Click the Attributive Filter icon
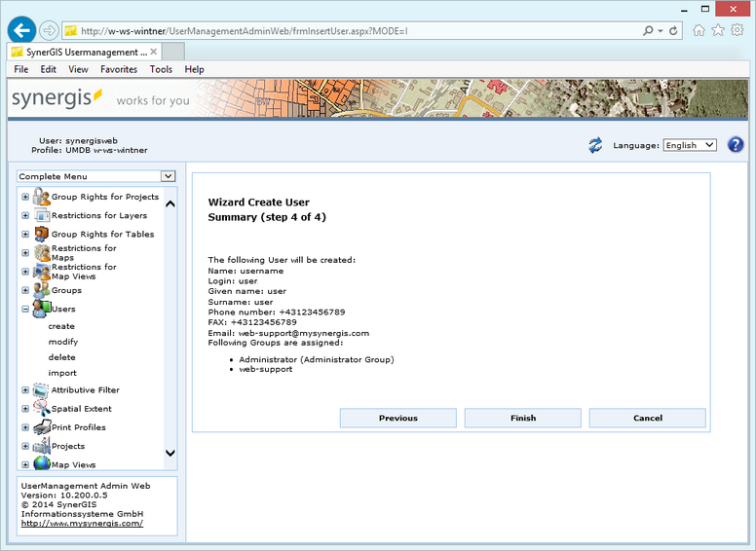Viewport: 756px width, 551px height. click(41, 390)
